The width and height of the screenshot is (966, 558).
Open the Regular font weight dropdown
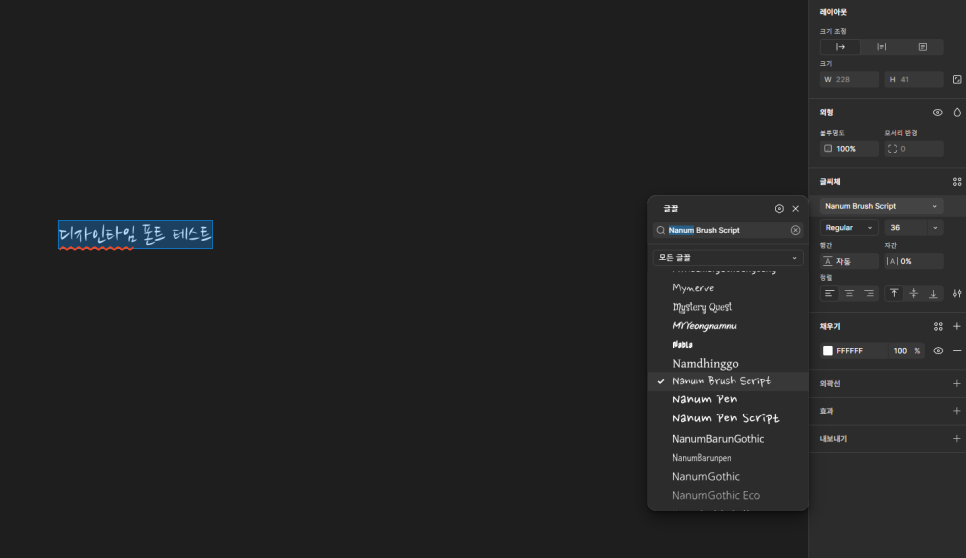coord(848,228)
